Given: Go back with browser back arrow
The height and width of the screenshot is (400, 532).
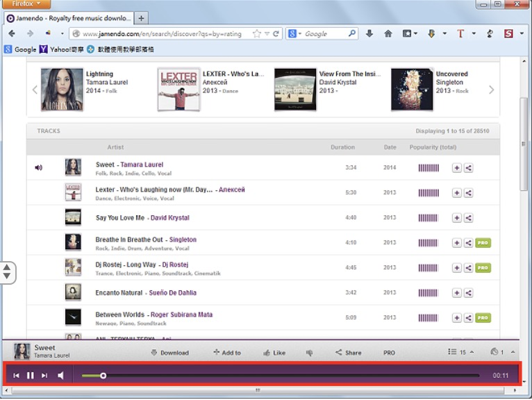Looking at the screenshot, I should [12, 33].
